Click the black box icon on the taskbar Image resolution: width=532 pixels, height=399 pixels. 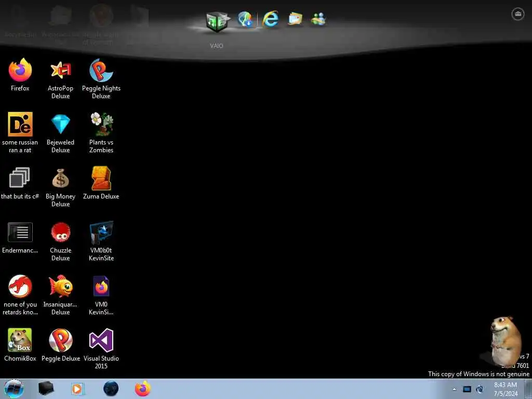(46, 389)
